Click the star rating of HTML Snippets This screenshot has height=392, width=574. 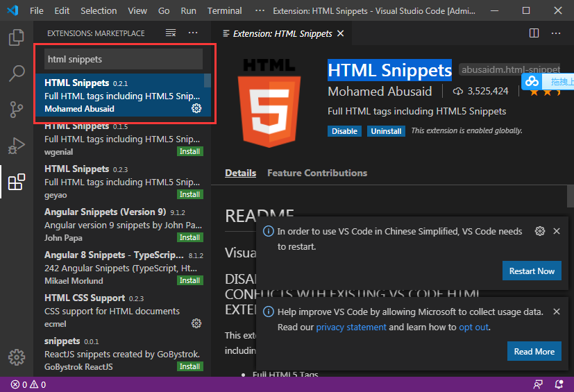tap(546, 92)
